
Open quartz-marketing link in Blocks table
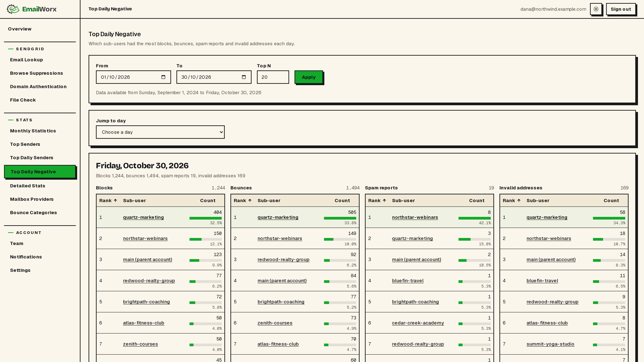(x=144, y=217)
